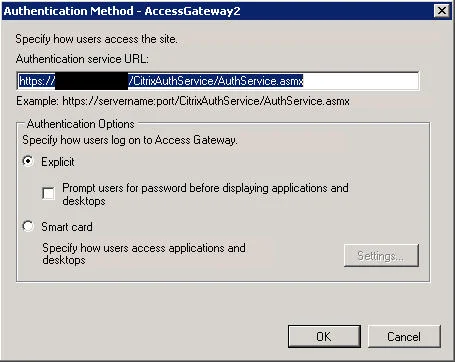Click the Authentication service URL field
The height and width of the screenshot is (362, 455).
click(x=218, y=81)
